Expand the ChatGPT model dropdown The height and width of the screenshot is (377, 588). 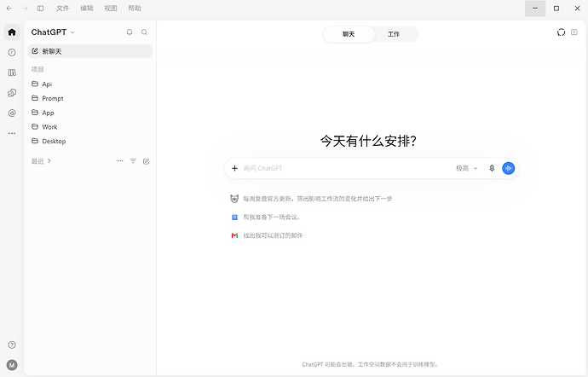[x=53, y=32]
